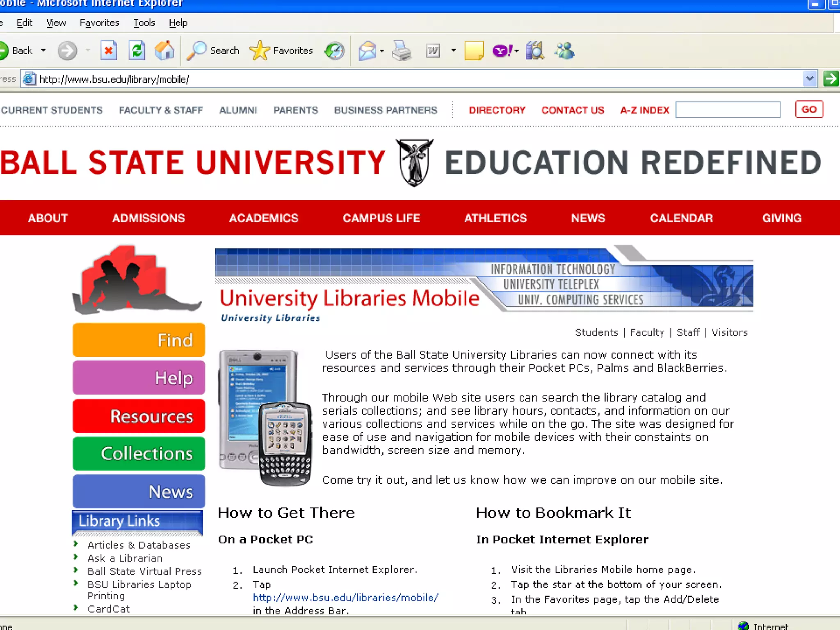Go to Home page icon
The height and width of the screenshot is (630, 840).
(164, 51)
